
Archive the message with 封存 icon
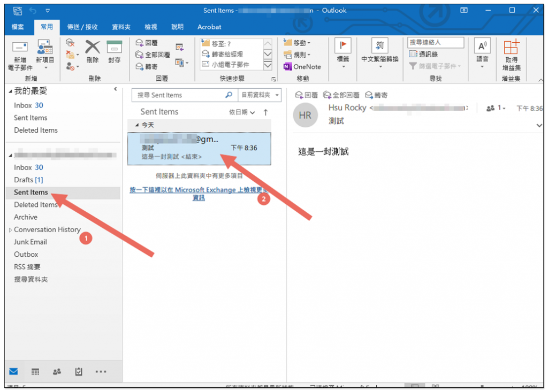115,52
